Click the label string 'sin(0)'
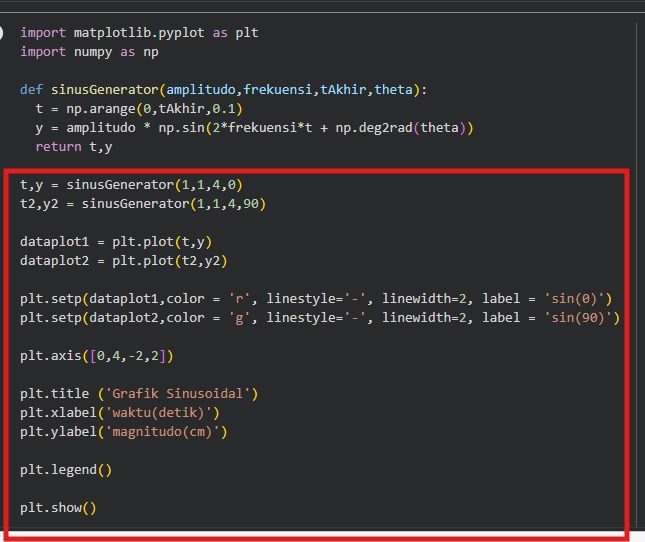The width and height of the screenshot is (645, 542). point(574,299)
